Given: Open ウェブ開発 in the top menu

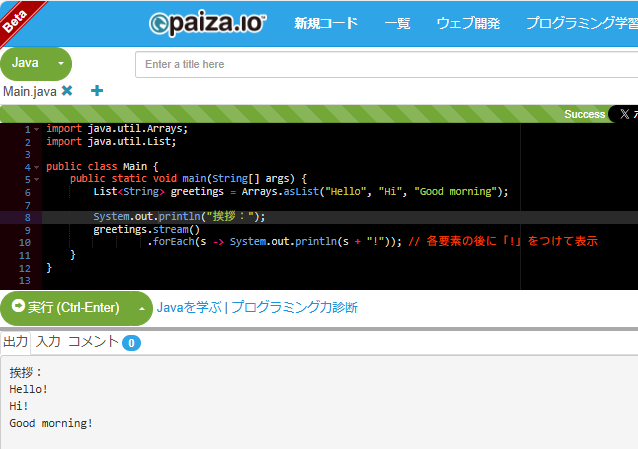Looking at the screenshot, I should pos(468,24).
